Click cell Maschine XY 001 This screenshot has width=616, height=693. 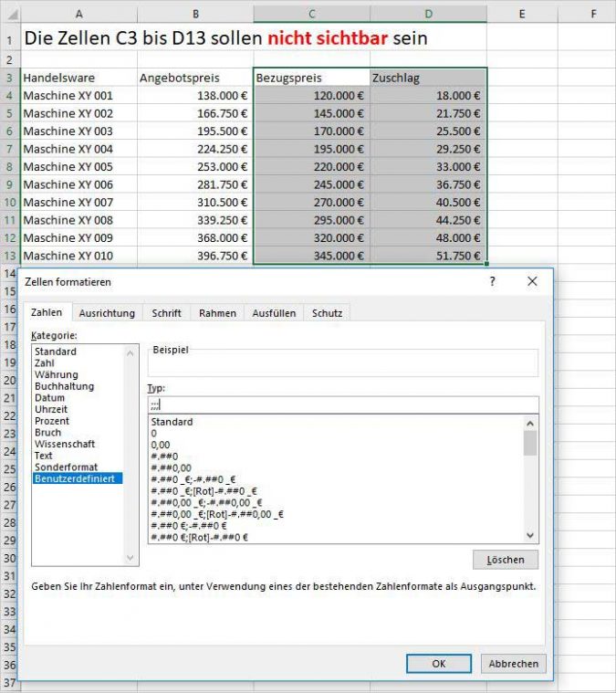(79, 96)
